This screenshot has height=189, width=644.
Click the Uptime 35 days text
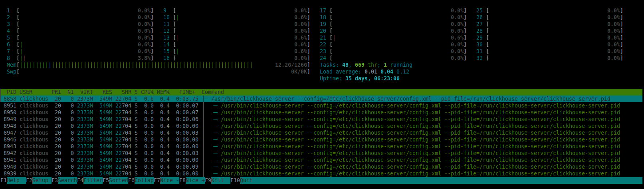pos(360,78)
